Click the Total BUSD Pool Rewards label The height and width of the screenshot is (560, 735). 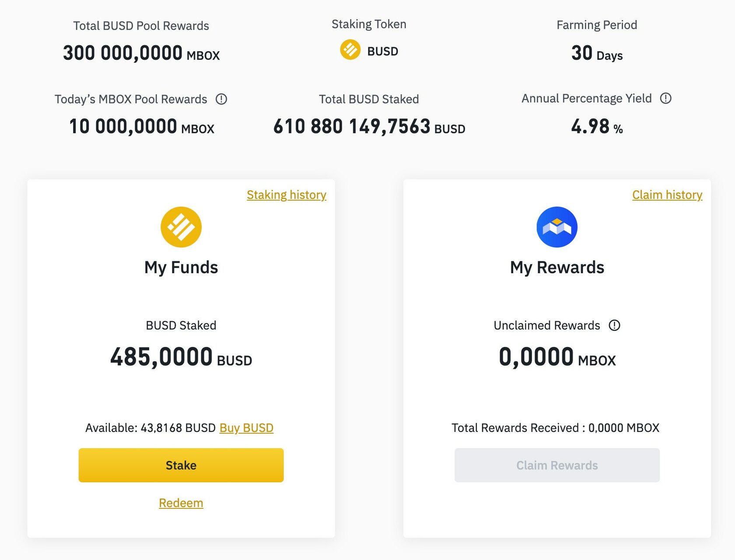(x=141, y=26)
